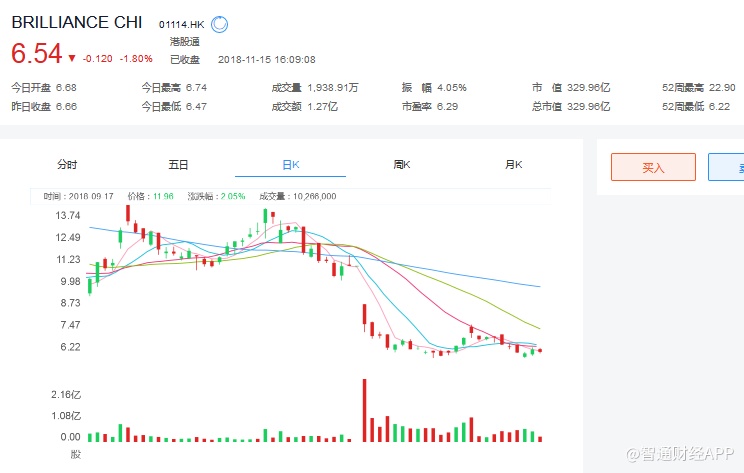Click the 13.74 price axis label
The width and height of the screenshot is (744, 473).
(x=68, y=216)
